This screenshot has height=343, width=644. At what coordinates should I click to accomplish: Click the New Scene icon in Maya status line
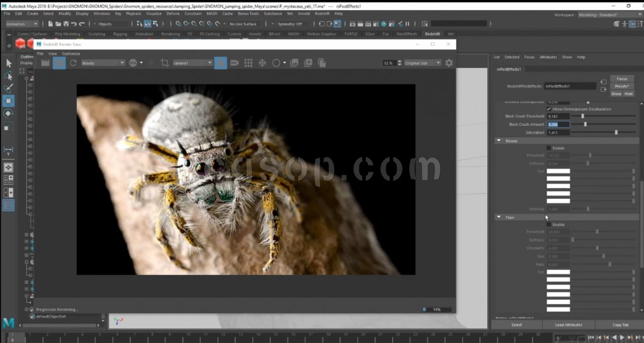pos(50,24)
